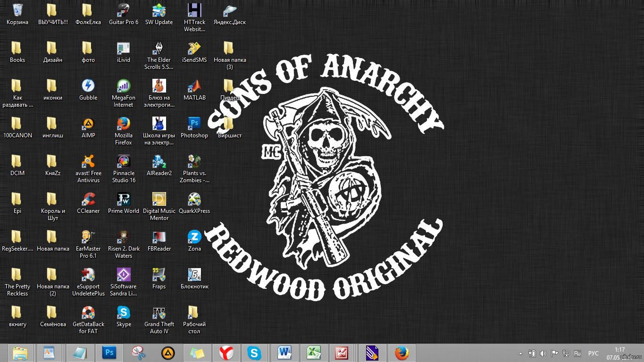
Task: Select the Zona desktop shortcut
Action: pyautogui.click(x=194, y=241)
